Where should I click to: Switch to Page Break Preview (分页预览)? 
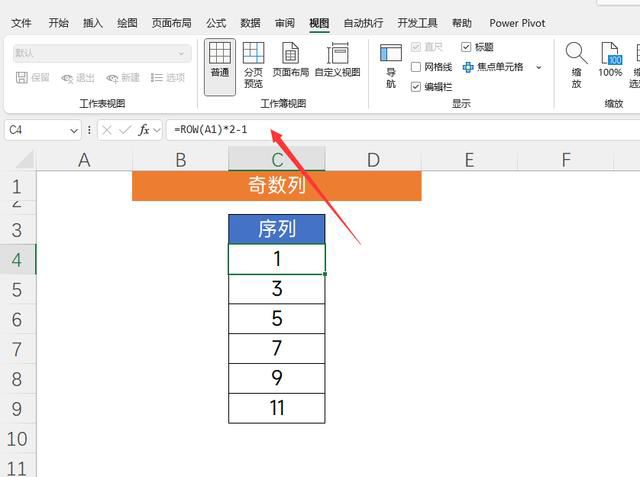coord(253,65)
